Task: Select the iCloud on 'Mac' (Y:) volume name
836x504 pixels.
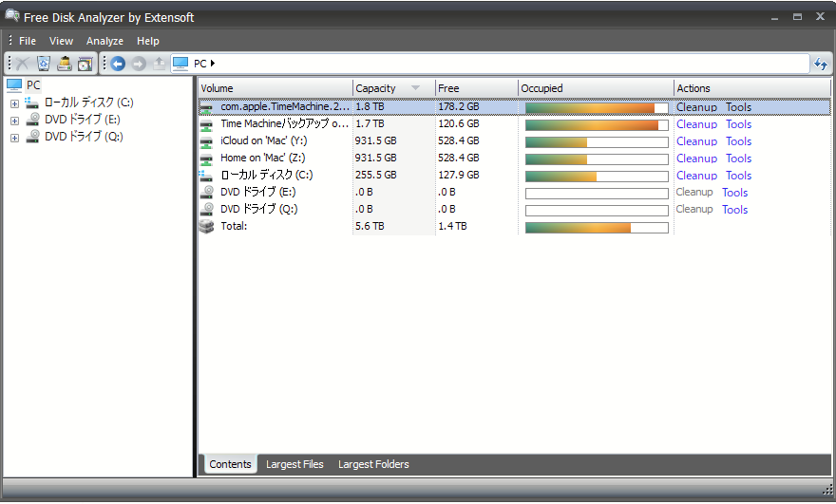Action: tap(263, 140)
